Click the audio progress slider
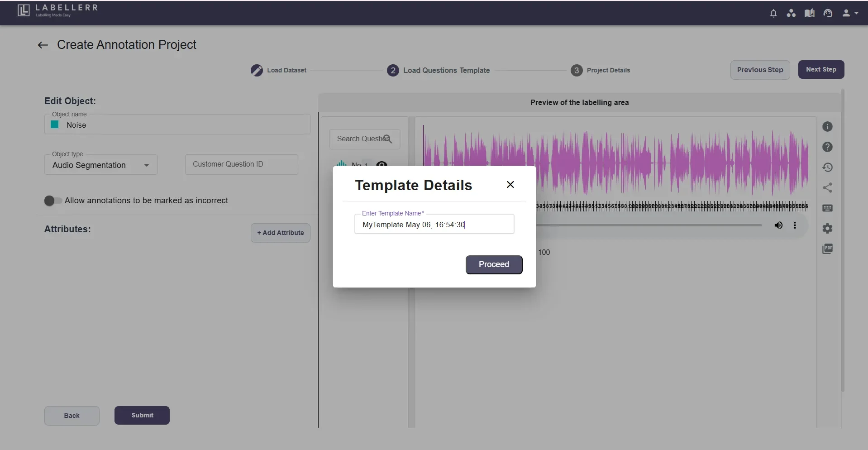 coord(649,225)
